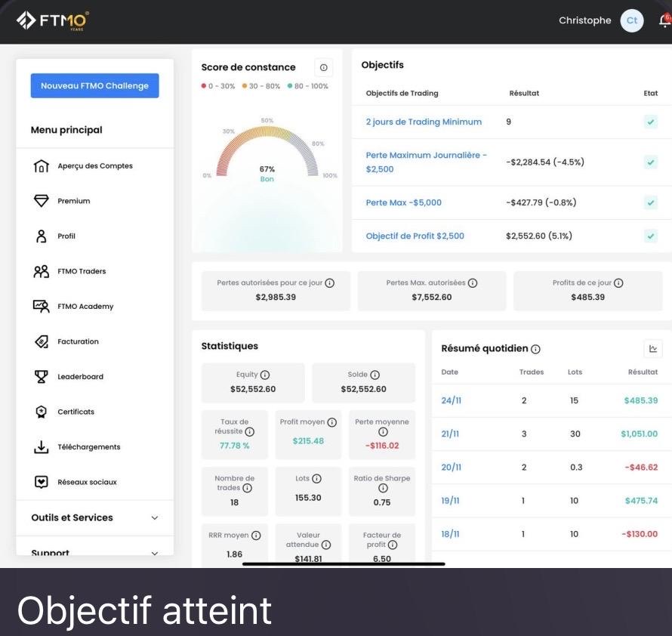Click the Leaderboard trophy icon
Viewport: 672px width, 636px height.
pos(41,377)
